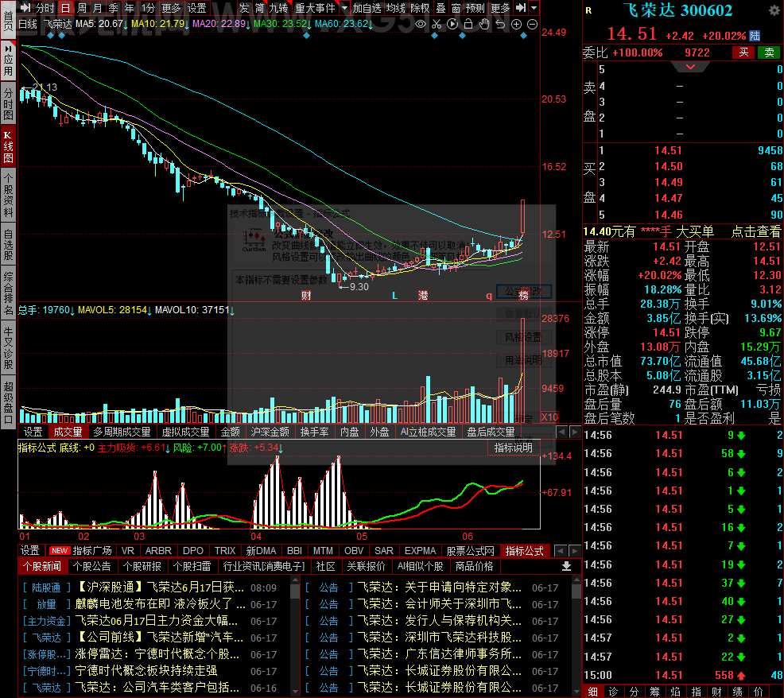The image size is (784, 698).
Task: Click the R icon next to 飞荣达 title
Action: pyautogui.click(x=588, y=10)
